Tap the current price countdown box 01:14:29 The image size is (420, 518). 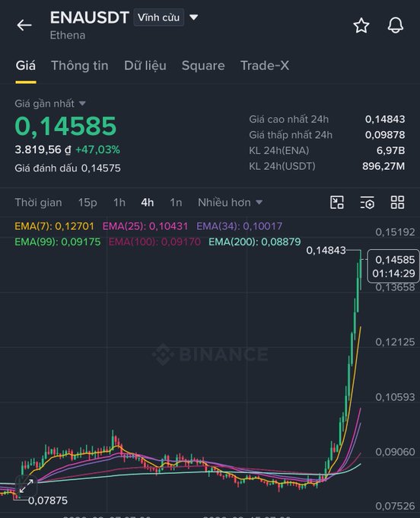click(393, 267)
